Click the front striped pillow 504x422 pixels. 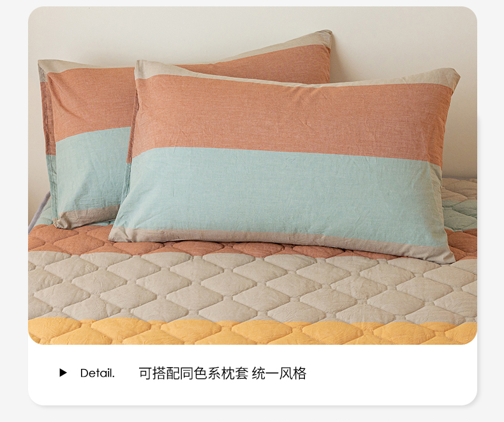coord(285,161)
